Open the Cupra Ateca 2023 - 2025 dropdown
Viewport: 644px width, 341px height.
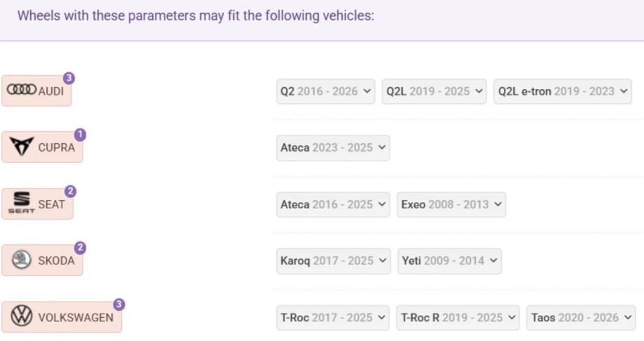coord(333,148)
